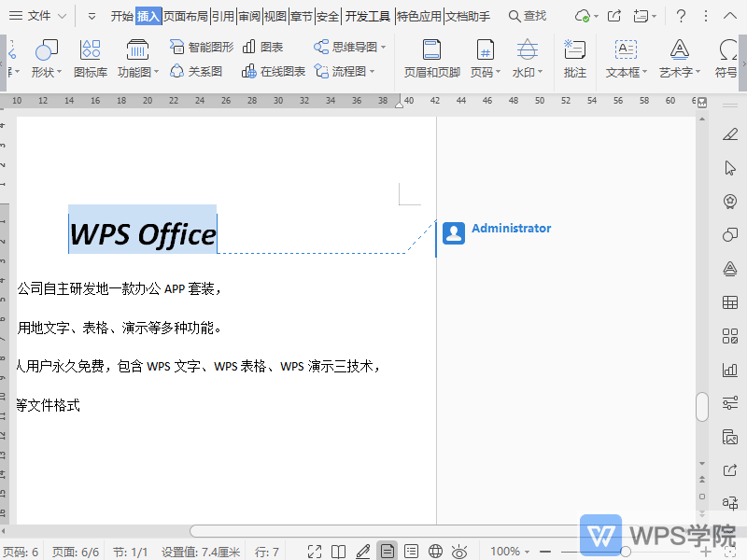Open the zoom percentage 100% dropdown
Image resolution: width=747 pixels, height=560 pixels.
(x=511, y=552)
